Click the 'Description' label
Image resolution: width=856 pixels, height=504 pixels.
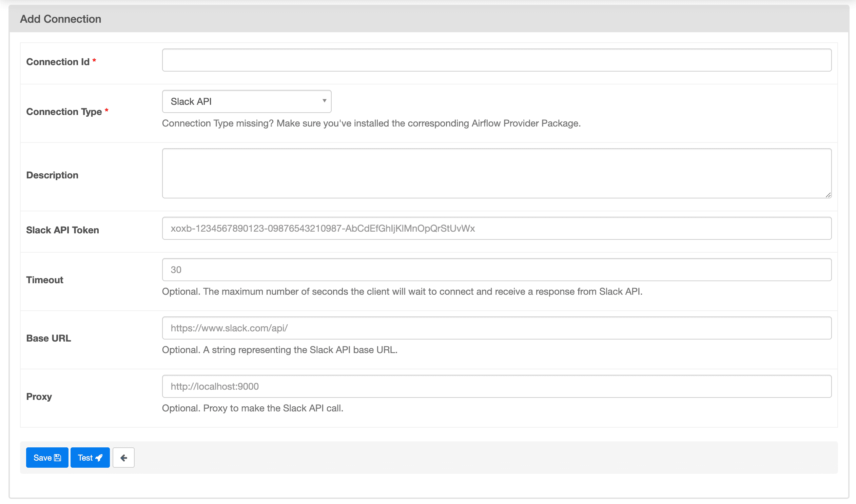tap(52, 175)
